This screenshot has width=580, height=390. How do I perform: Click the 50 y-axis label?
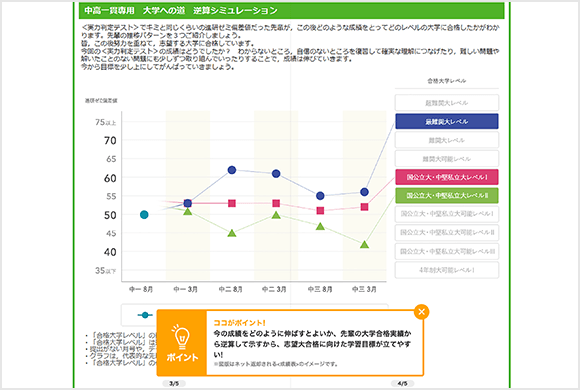point(110,215)
